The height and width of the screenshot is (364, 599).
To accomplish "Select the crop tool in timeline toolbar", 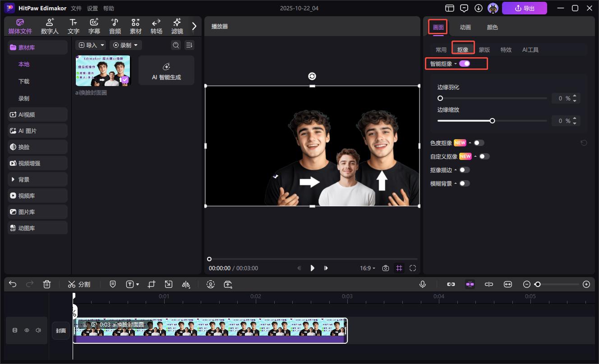I will (x=152, y=284).
